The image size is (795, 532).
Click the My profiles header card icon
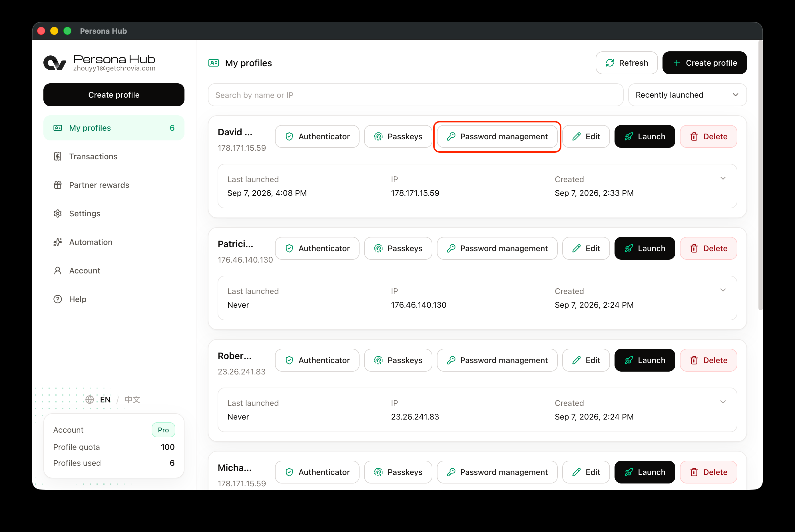click(214, 63)
